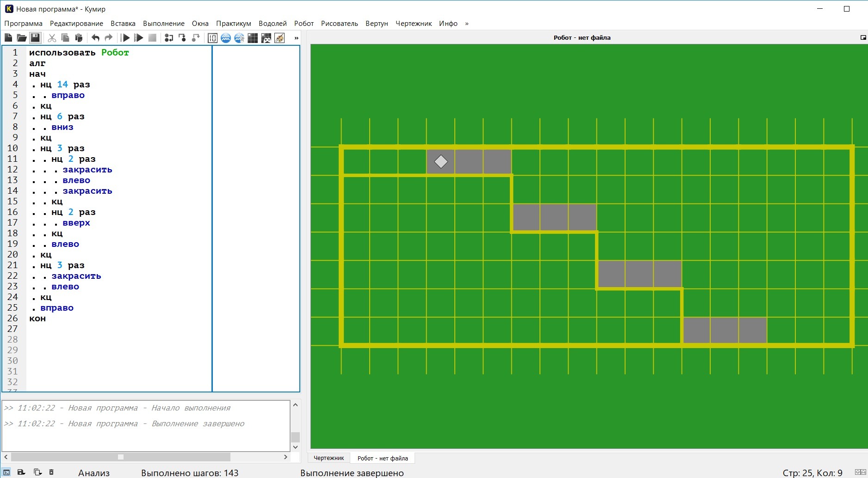Open the Окна menu
This screenshot has height=478, width=868.
[x=200, y=24]
